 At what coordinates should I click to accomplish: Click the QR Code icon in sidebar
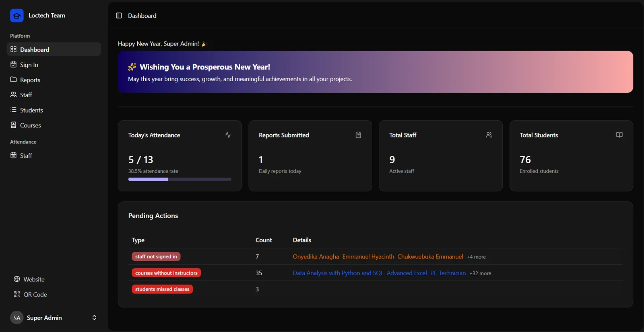17,294
